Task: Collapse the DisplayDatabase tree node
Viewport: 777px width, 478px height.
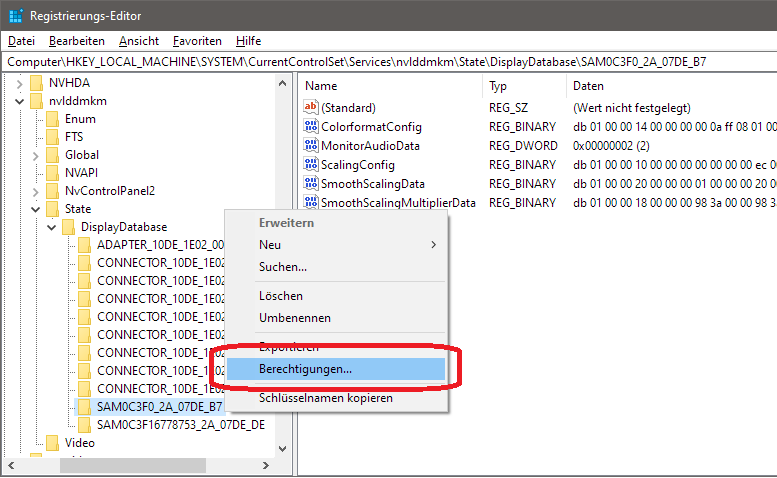Action: 53,227
